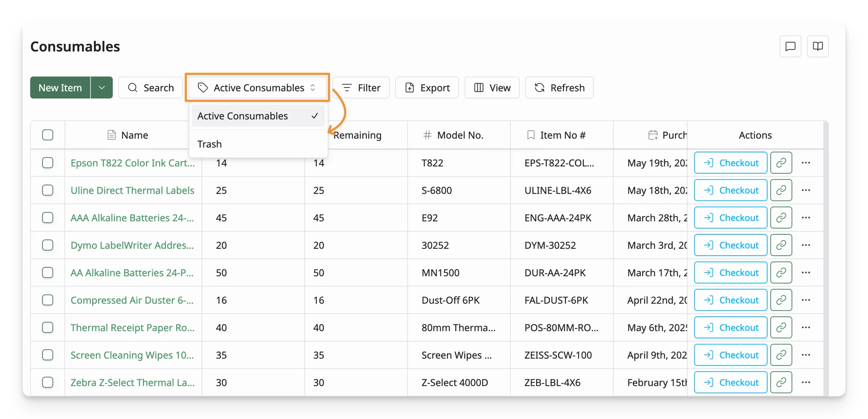The image size is (868, 419).
Task: Open more actions for Dymo LabelWriter row
Action: [x=806, y=245]
